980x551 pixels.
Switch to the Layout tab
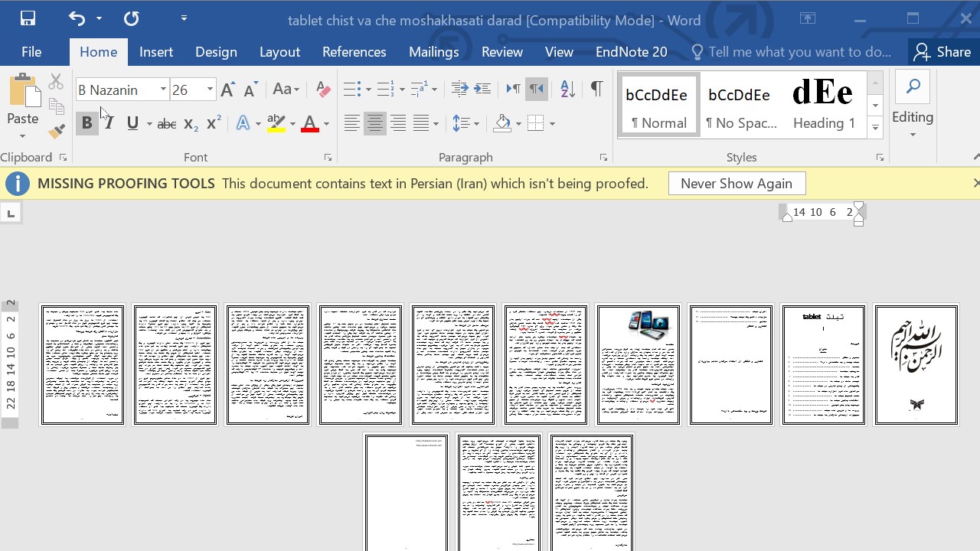click(x=279, y=52)
